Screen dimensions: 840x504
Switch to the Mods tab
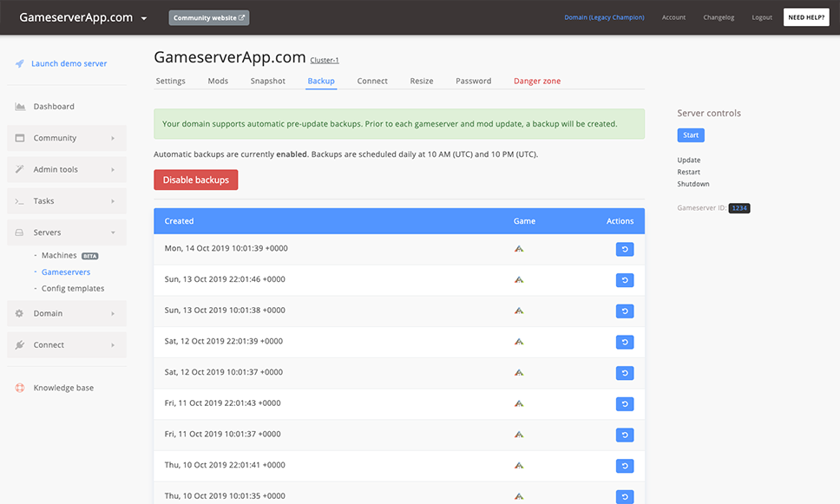[218, 81]
